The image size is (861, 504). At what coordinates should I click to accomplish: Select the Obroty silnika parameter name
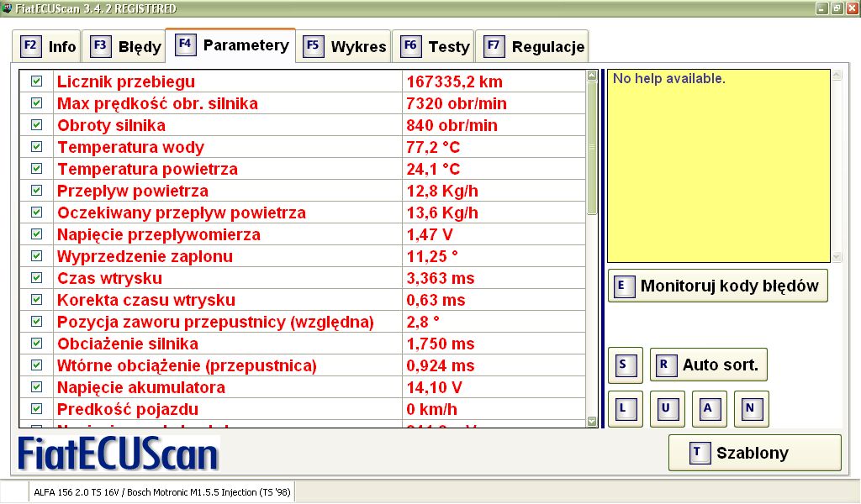[x=111, y=126]
